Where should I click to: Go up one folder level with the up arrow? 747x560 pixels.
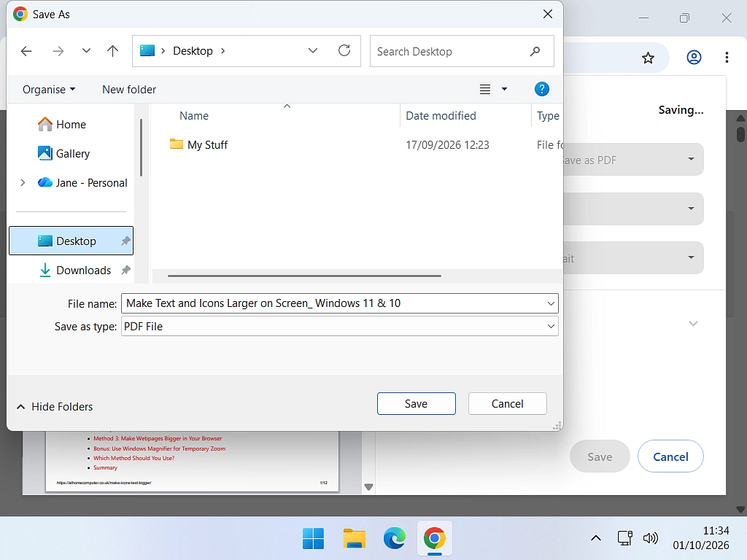[112, 51]
